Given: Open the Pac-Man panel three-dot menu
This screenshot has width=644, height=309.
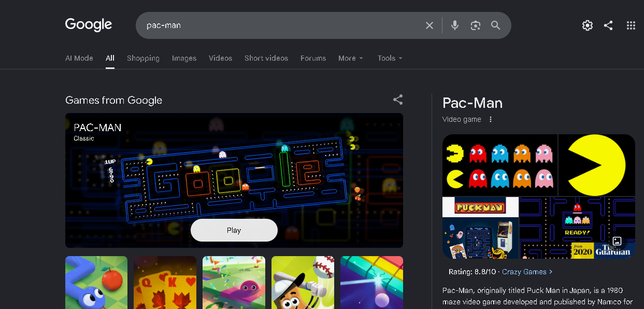Looking at the screenshot, I should 491,119.
